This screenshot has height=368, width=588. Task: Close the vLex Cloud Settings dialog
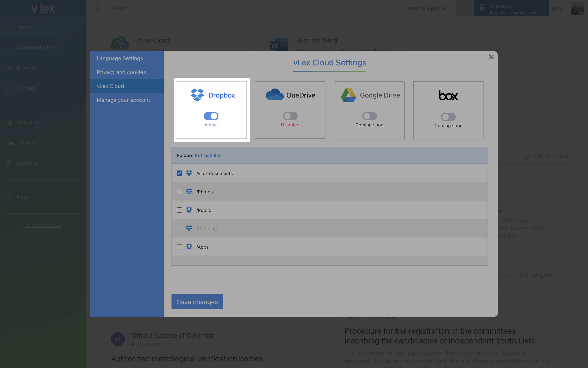tap(491, 57)
